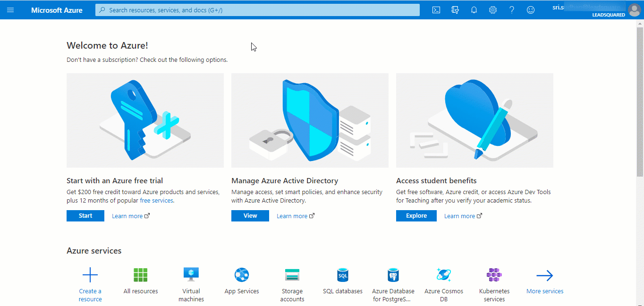Click the All resources label
Image resolution: width=644 pixels, height=306 pixels.
(x=141, y=291)
